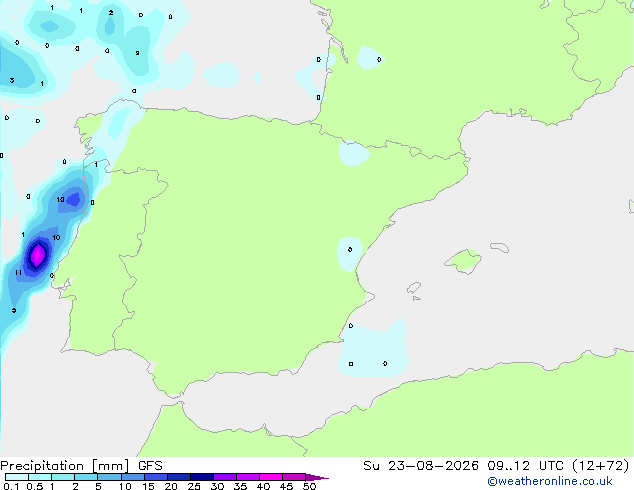Click the '11' precipitation value near the peak
This screenshot has height=490, width=634.
point(18,272)
